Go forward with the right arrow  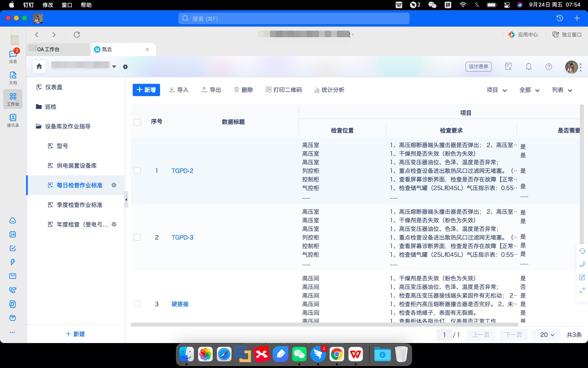(x=54, y=35)
